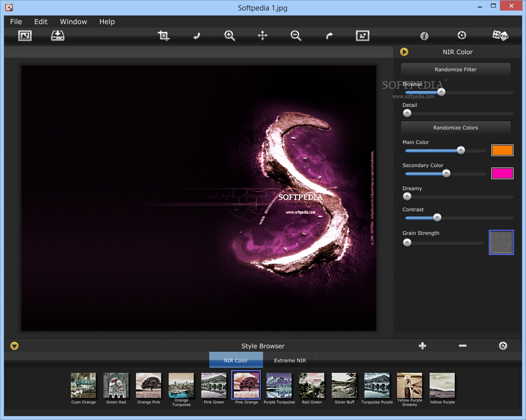The width and height of the screenshot is (526, 420).
Task: Click the grain texture preview swatch
Action: [501, 242]
